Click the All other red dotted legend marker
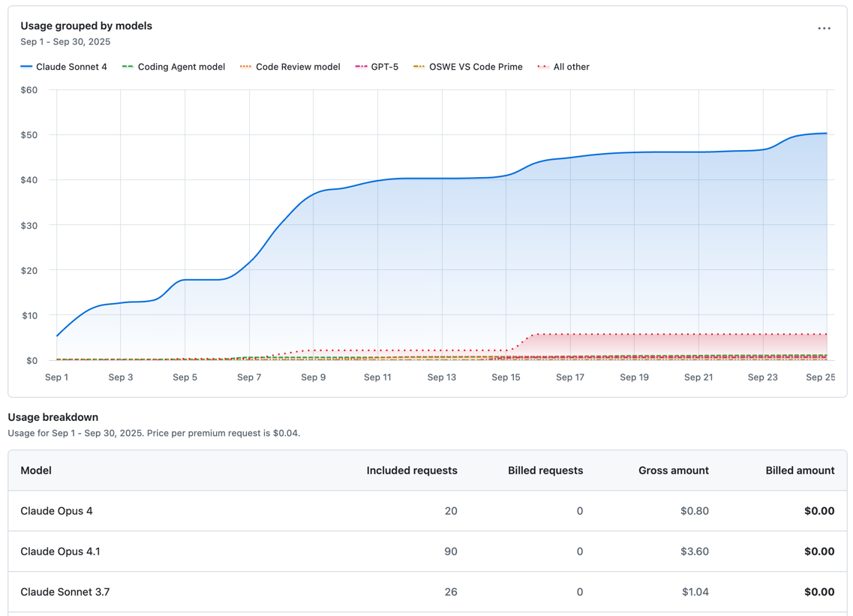The width and height of the screenshot is (853, 616). (545, 67)
